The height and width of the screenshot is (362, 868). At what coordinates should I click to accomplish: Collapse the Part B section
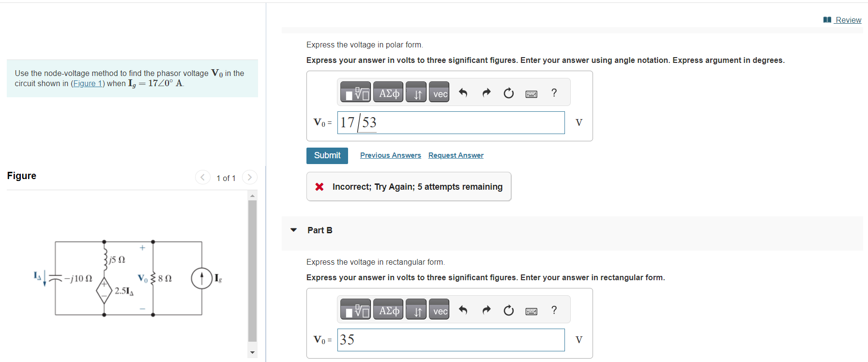[x=294, y=230]
